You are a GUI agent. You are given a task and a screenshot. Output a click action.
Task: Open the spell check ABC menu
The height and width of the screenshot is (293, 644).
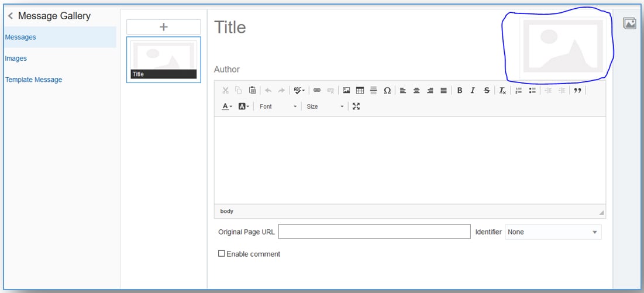click(299, 90)
